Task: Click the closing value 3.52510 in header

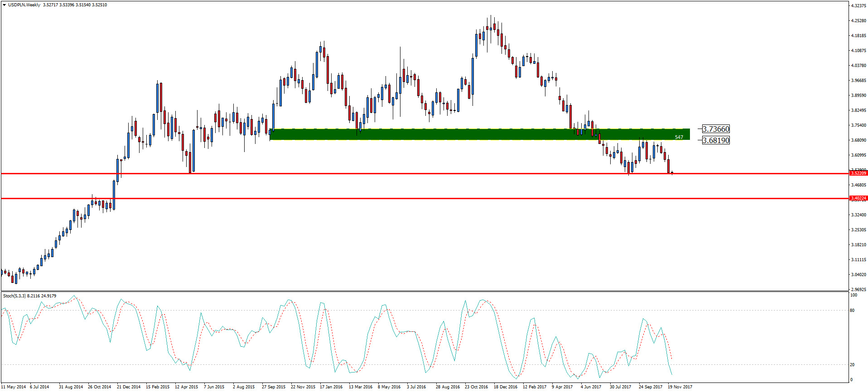Action: pyautogui.click(x=100, y=5)
